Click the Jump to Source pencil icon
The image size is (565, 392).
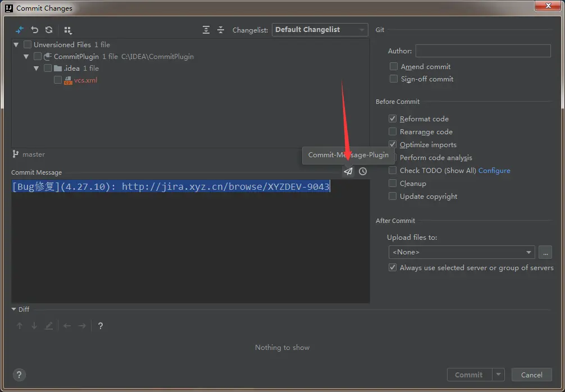pos(49,326)
